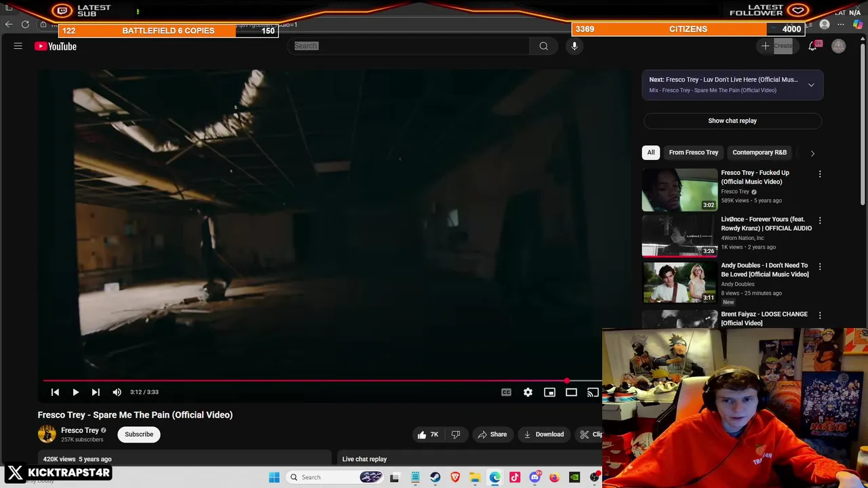
Task: Show chat replay
Action: [x=732, y=121]
